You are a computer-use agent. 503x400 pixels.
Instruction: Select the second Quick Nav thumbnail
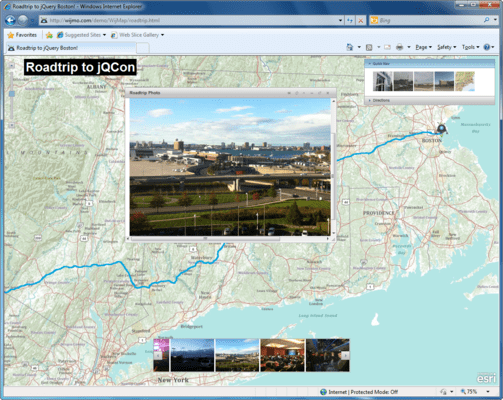403,81
